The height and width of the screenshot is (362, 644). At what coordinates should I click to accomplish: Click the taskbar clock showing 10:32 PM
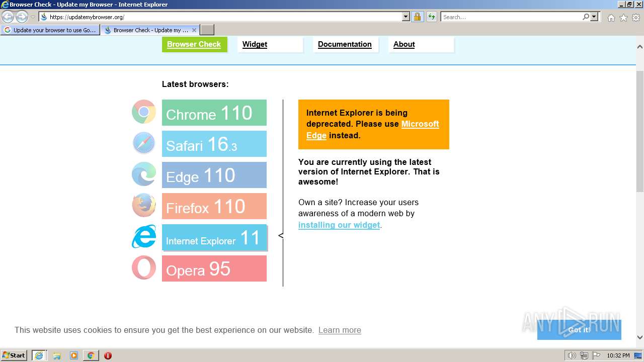[x=618, y=355]
